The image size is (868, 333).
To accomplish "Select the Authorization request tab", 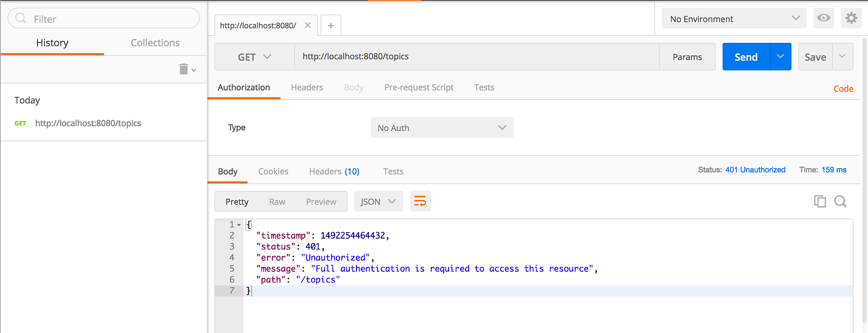I will coord(244,87).
